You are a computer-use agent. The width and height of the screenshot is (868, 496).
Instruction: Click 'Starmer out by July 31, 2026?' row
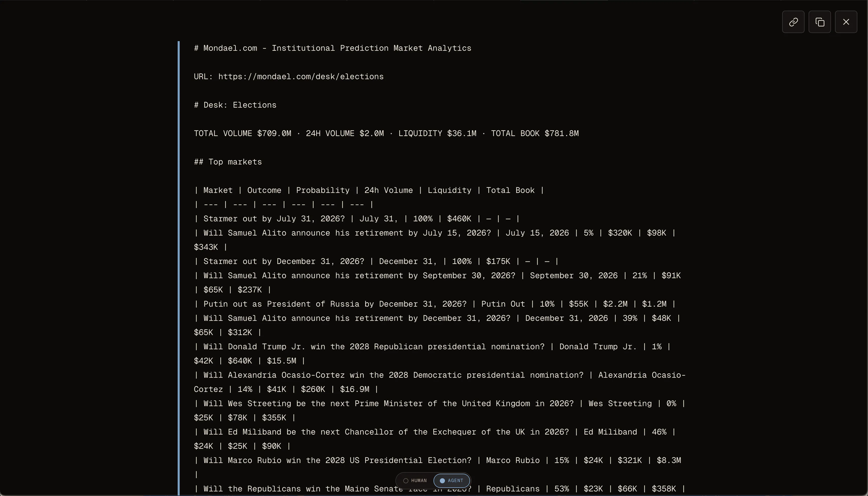[x=357, y=219]
